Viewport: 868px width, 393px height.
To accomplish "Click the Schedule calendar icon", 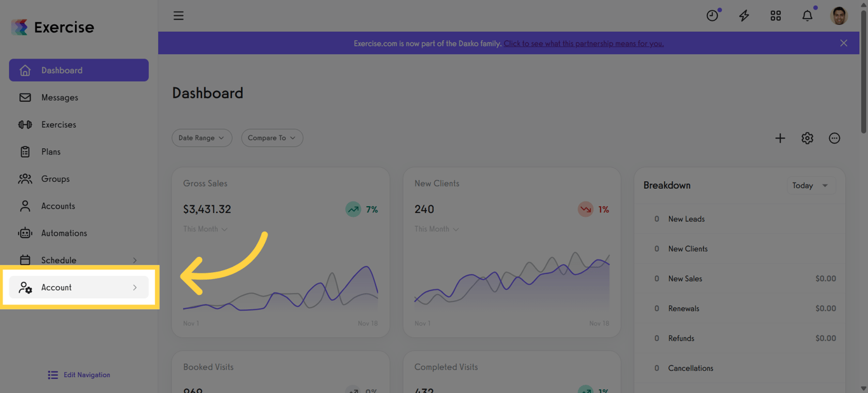I will [x=25, y=260].
